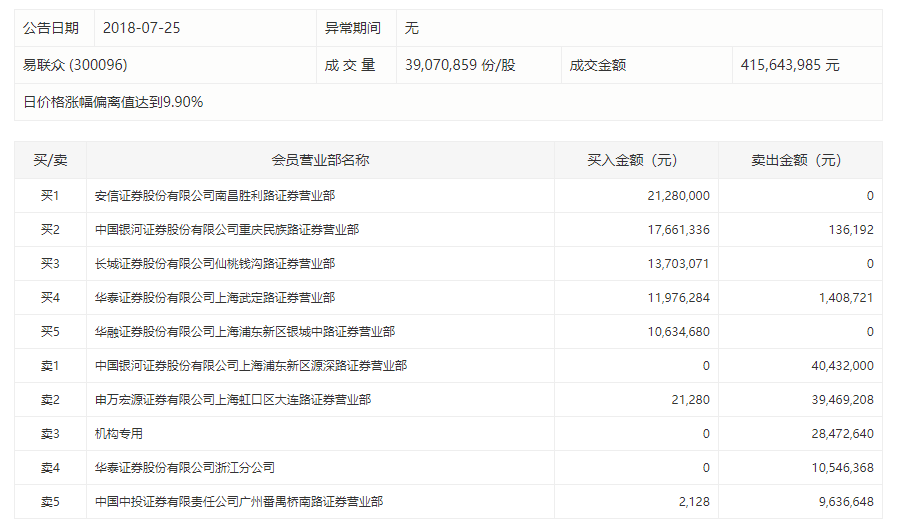The width and height of the screenshot is (899, 527).
Task: Click the 买/卖 column header
Action: pos(50,160)
